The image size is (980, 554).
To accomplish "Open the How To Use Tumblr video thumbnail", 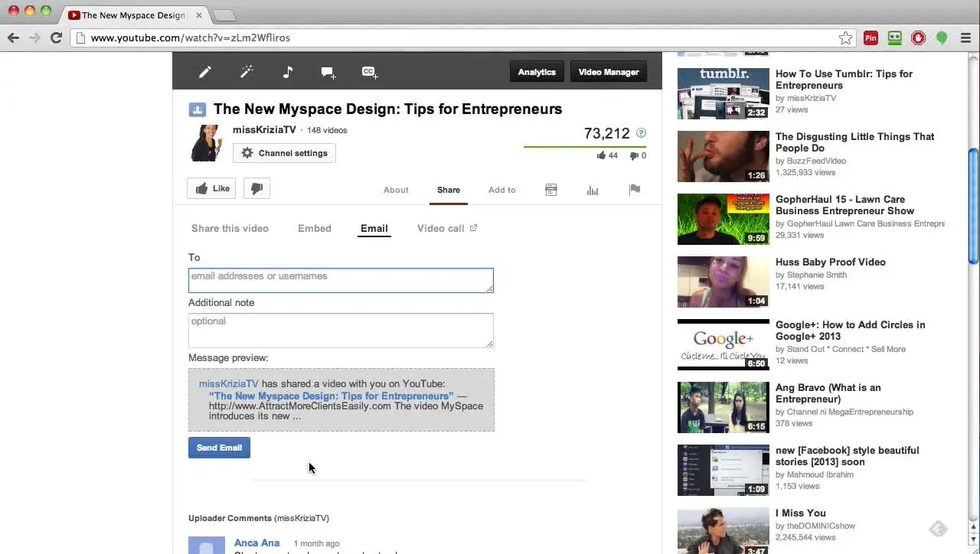I will pyautogui.click(x=724, y=93).
